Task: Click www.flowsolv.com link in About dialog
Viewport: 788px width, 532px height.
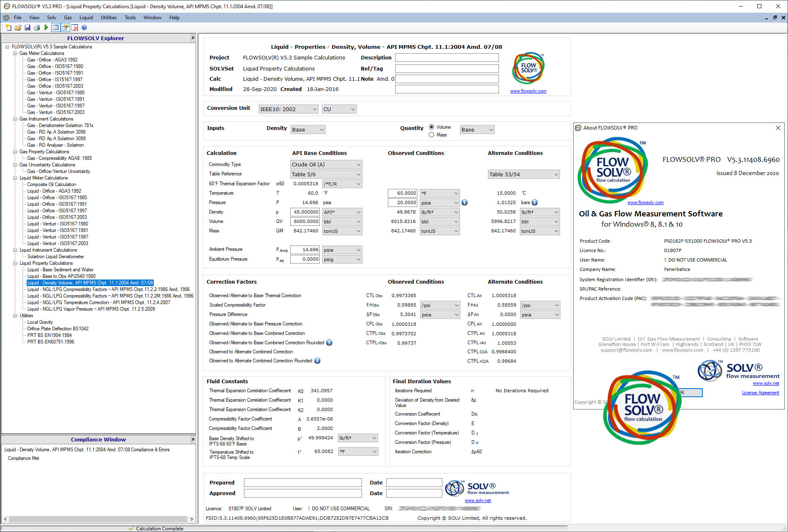Action: pyautogui.click(x=645, y=202)
